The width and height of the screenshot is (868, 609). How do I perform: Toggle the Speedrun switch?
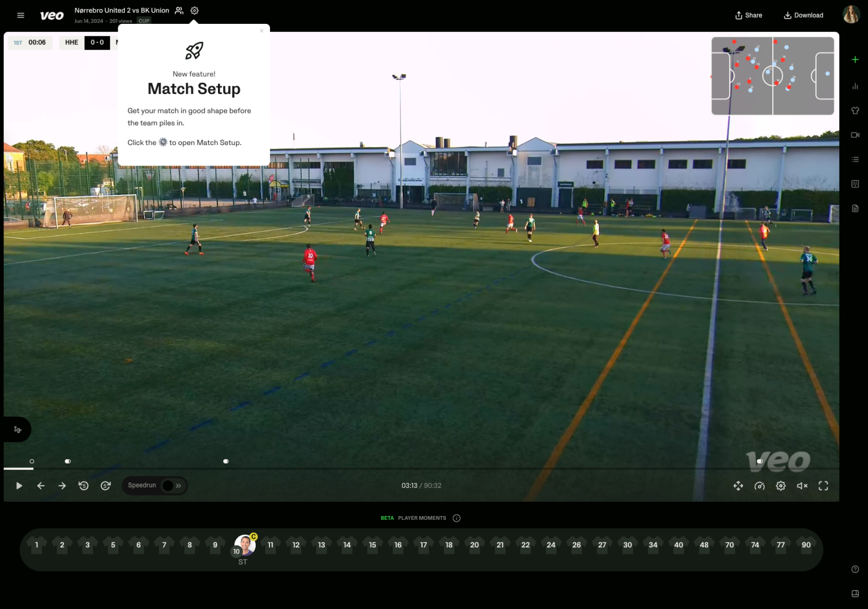171,485
